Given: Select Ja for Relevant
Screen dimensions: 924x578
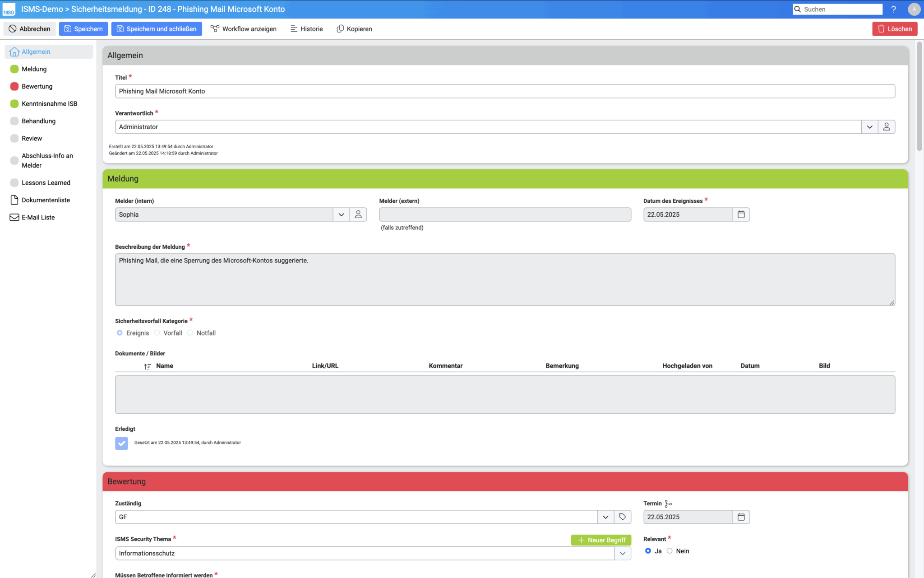Looking at the screenshot, I should pos(648,551).
